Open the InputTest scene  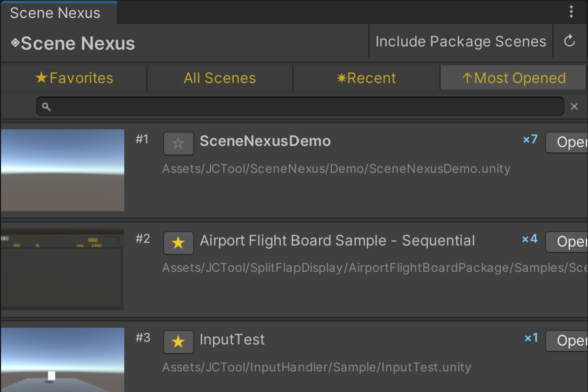click(567, 341)
